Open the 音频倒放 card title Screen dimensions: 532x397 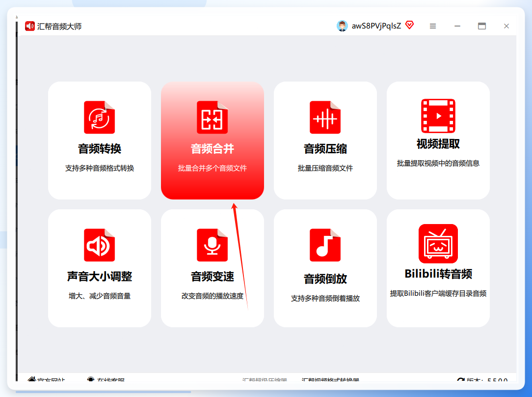click(325, 279)
